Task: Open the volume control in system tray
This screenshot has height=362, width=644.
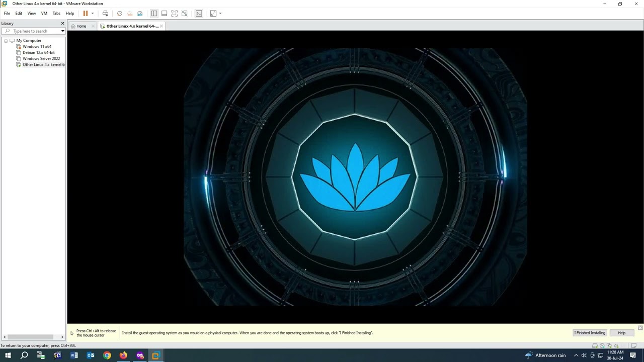Action: (584, 355)
